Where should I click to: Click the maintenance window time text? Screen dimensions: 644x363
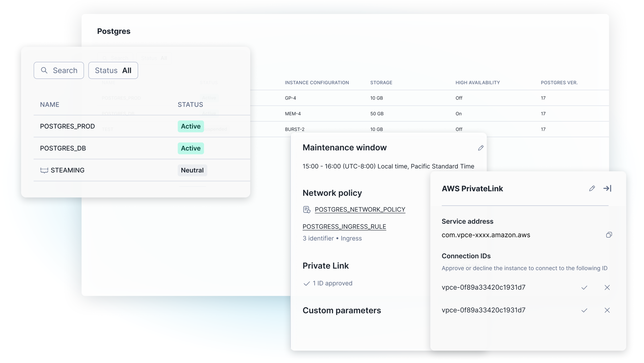pos(388,166)
